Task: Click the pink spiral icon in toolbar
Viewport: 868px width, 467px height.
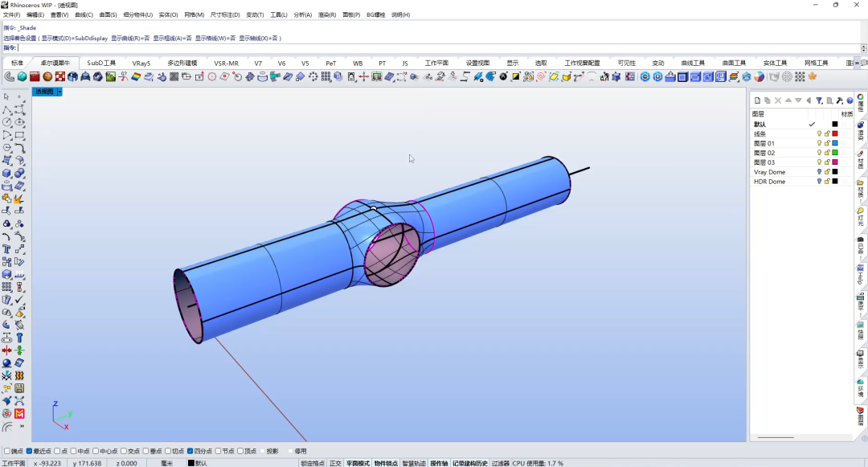Action: tap(541, 77)
